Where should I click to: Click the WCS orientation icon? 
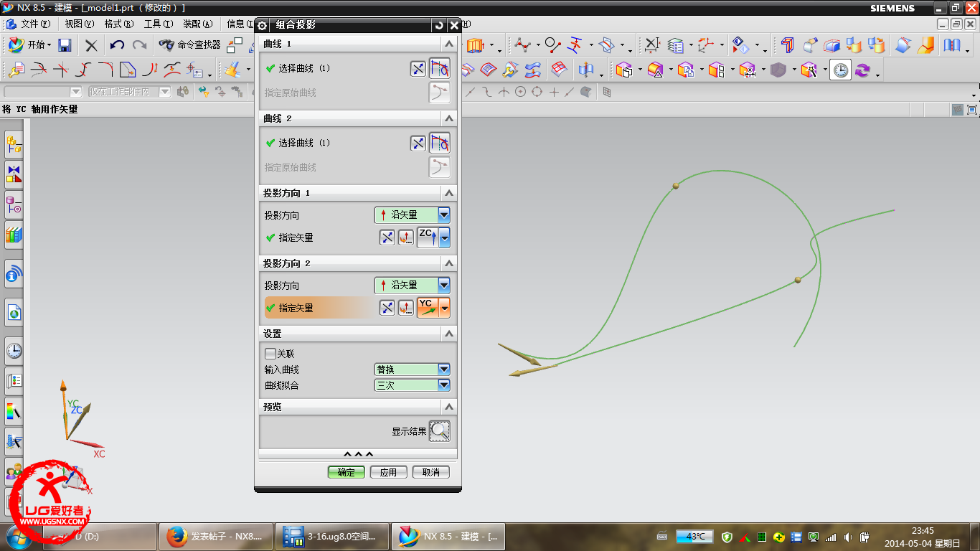pos(707,45)
